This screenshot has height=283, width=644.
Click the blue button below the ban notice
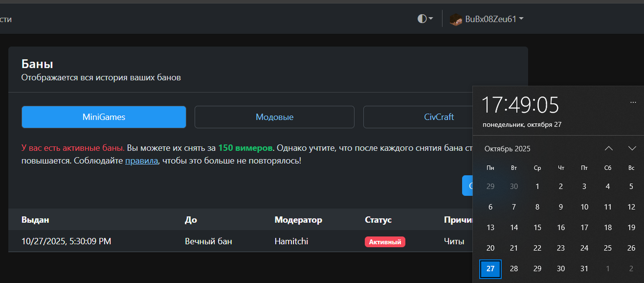(467, 186)
